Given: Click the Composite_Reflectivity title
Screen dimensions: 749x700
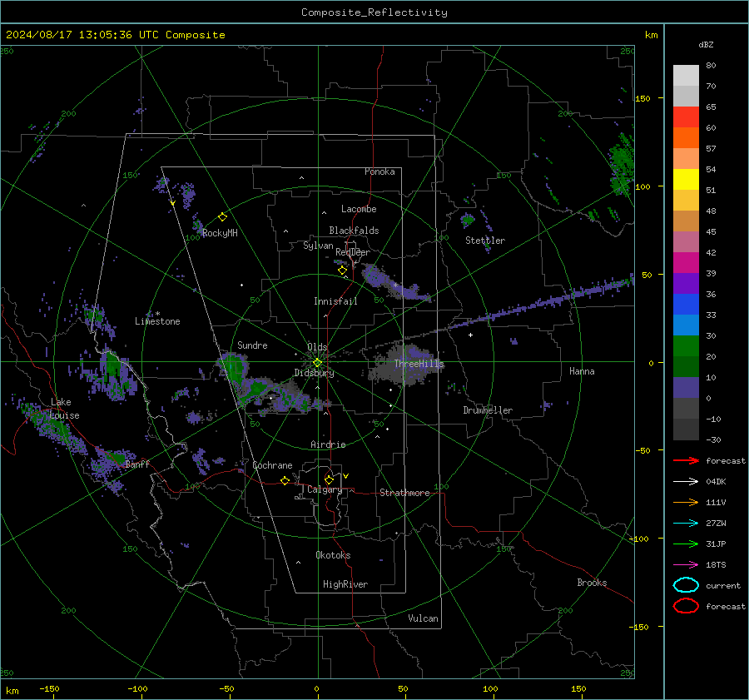Looking at the screenshot, I should [374, 12].
